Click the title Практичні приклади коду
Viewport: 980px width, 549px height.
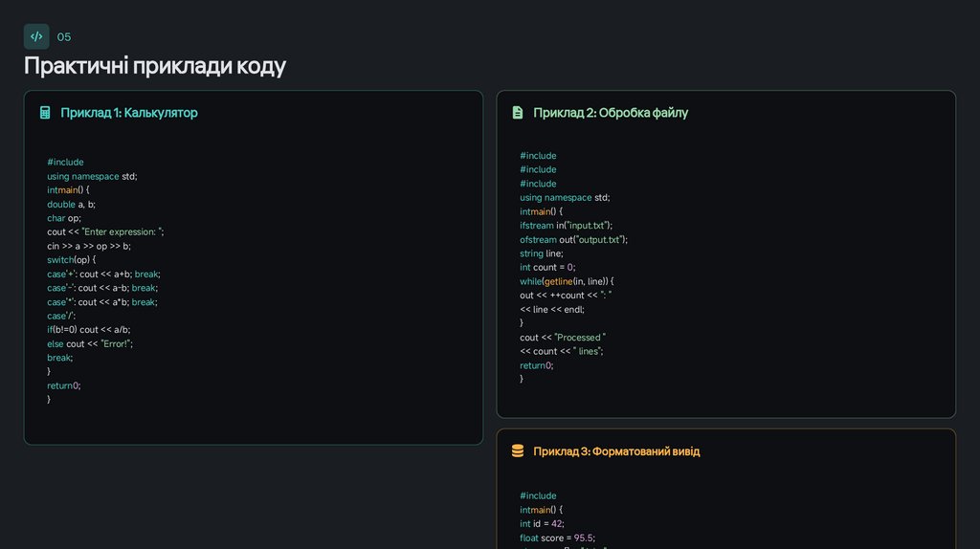(x=154, y=66)
